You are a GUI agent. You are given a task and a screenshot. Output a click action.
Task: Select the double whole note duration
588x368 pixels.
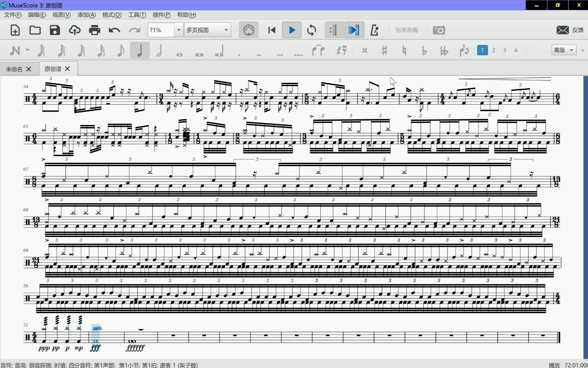(x=199, y=54)
